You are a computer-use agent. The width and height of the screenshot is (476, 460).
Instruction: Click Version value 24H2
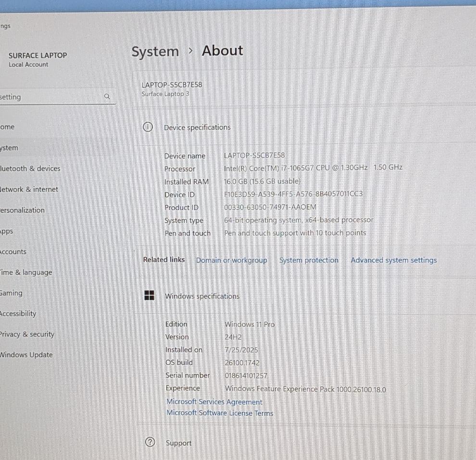[233, 337]
